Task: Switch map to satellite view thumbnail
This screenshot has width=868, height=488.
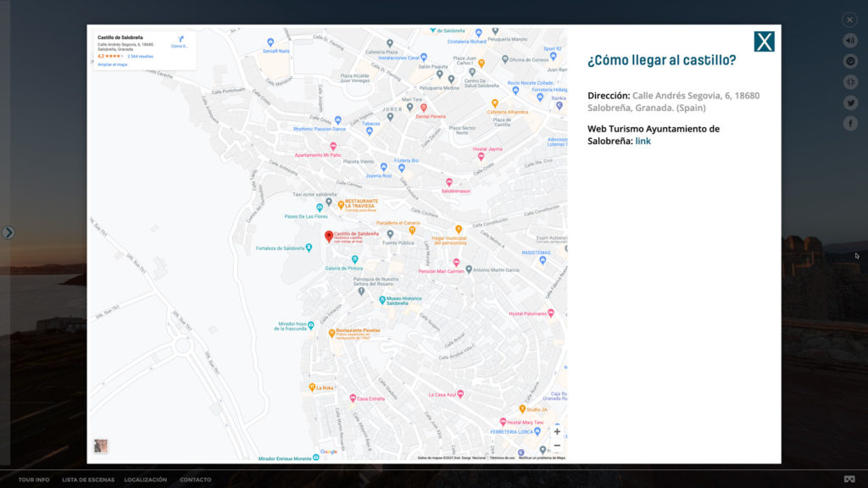Action: 101,446
